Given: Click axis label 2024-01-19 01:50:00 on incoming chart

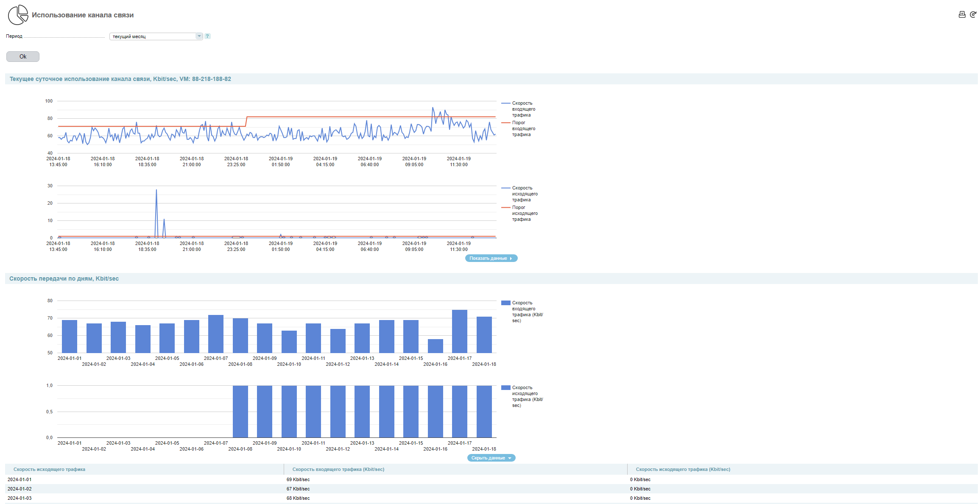Looking at the screenshot, I should click(281, 162).
